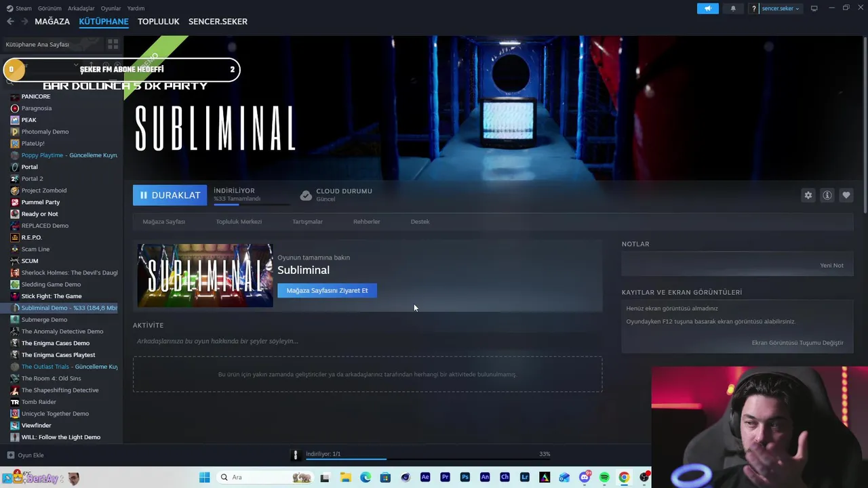Check CLOUD DURUMU status
Screen dimensions: 868x488
click(336, 195)
